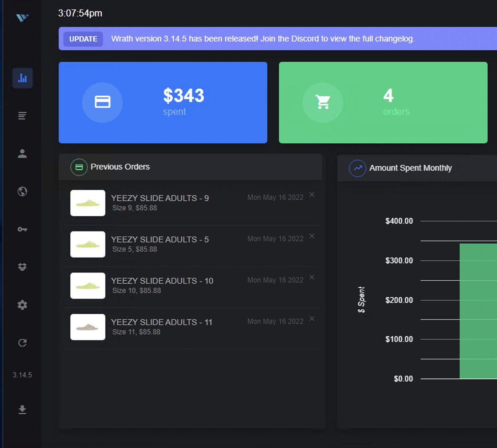Open the profiles person sidebar icon
Viewport: 497px width, 448px height.
point(22,154)
